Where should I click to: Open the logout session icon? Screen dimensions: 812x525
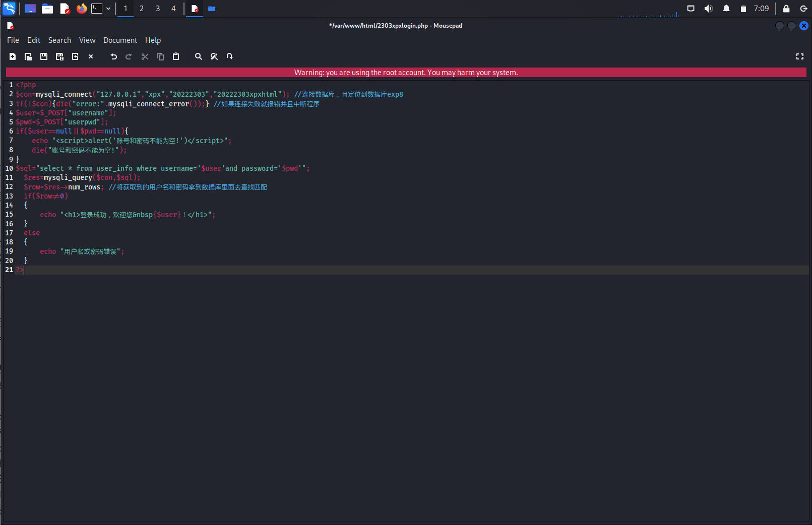click(803, 9)
